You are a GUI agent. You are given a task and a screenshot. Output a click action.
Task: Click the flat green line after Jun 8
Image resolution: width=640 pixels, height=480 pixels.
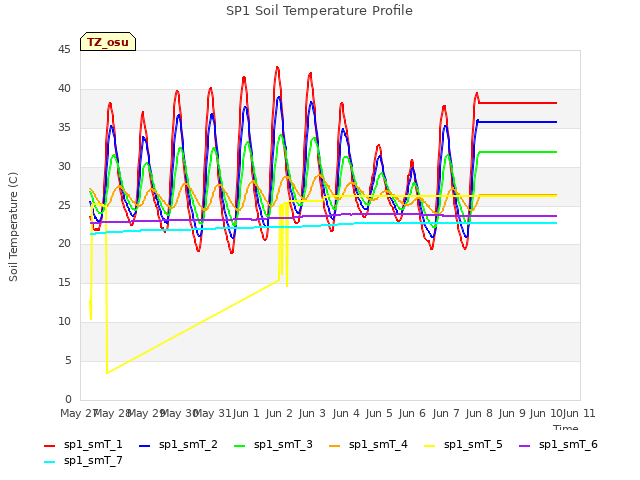click(x=518, y=152)
